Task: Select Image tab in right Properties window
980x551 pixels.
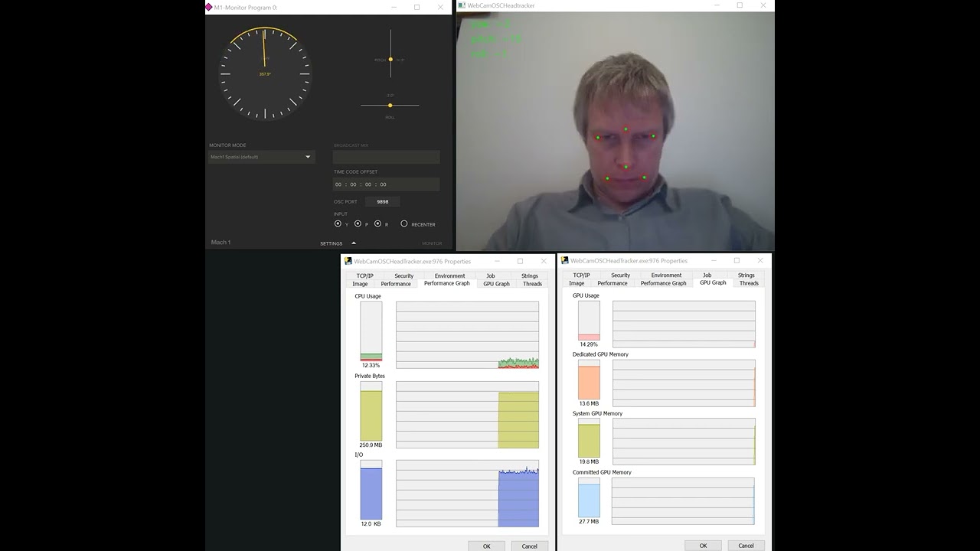Action: pyautogui.click(x=577, y=283)
